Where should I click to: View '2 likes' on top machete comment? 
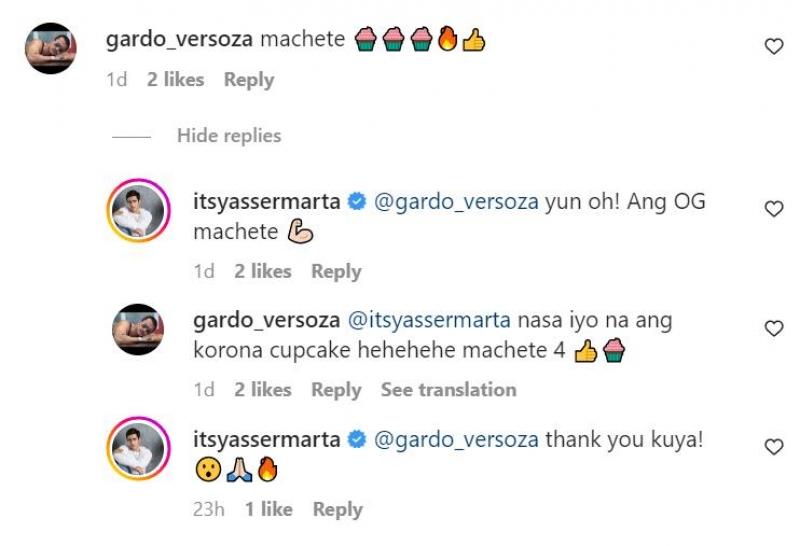[176, 80]
